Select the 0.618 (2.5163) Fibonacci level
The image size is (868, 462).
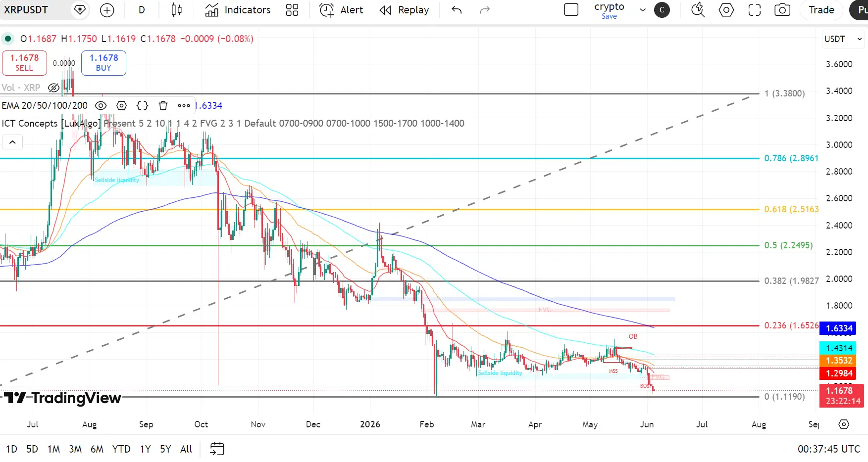[791, 209]
